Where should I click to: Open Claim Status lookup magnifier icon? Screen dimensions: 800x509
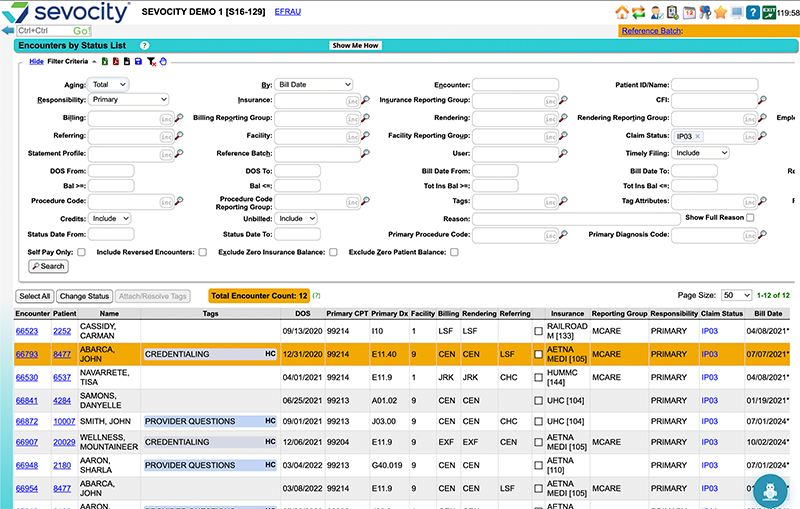(x=762, y=136)
